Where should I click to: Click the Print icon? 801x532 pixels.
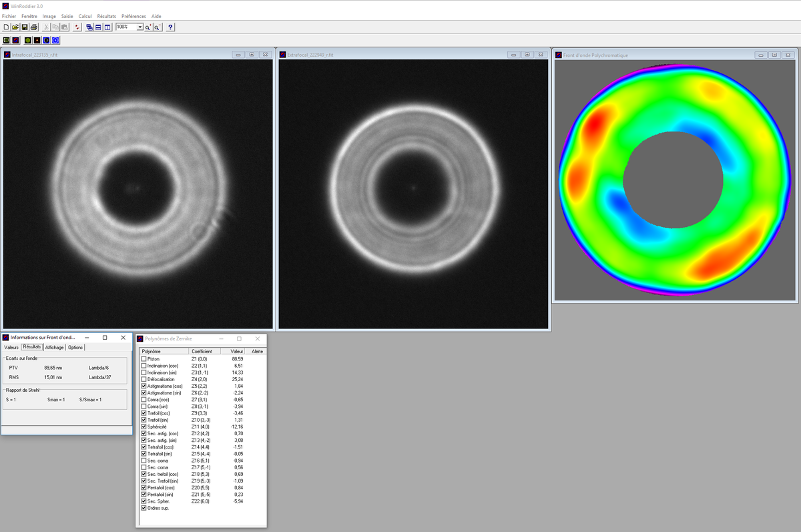[34, 27]
